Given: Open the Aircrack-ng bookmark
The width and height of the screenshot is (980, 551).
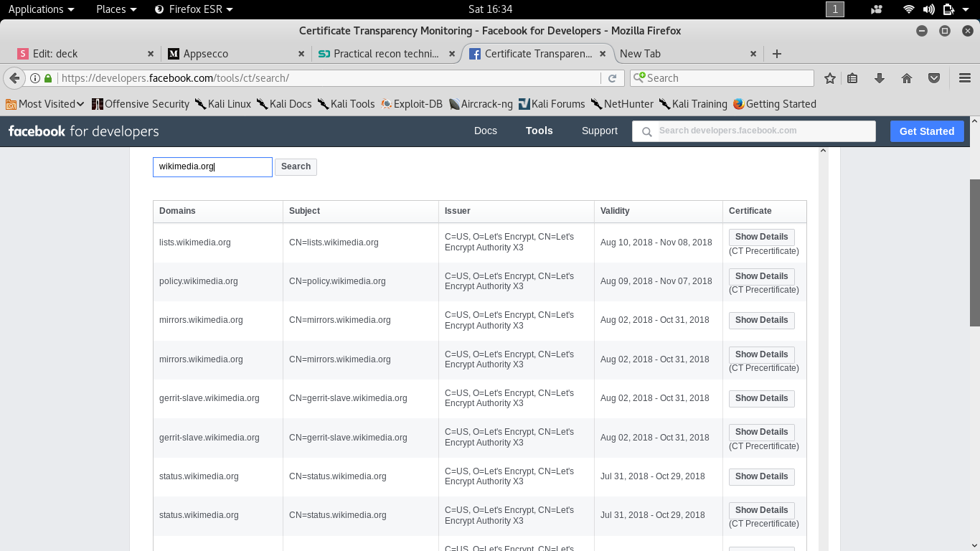Looking at the screenshot, I should pos(481,104).
